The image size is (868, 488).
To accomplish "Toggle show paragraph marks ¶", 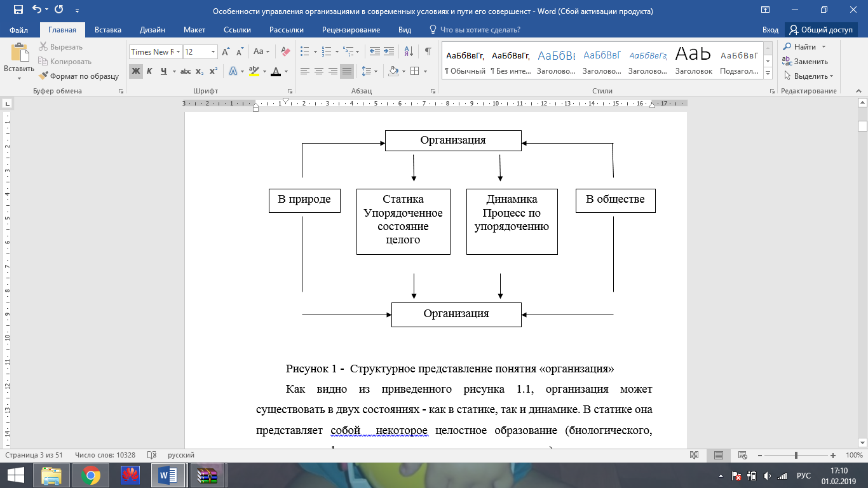I will point(428,52).
